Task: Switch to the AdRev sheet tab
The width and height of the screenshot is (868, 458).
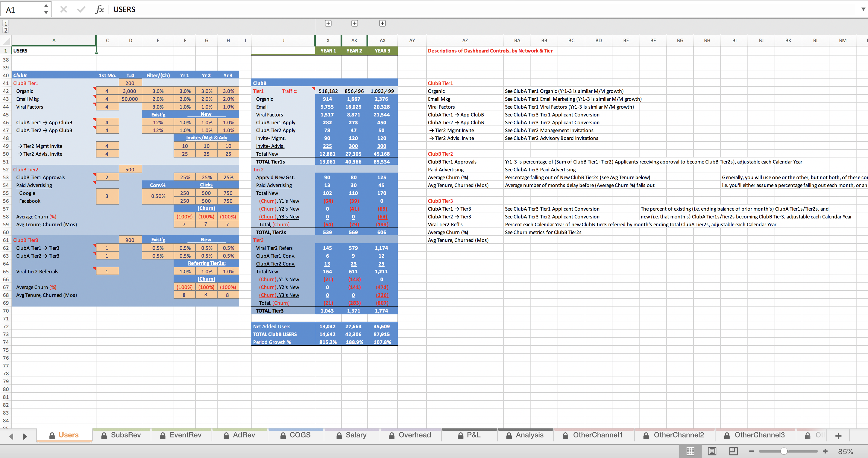Action: tap(240, 435)
